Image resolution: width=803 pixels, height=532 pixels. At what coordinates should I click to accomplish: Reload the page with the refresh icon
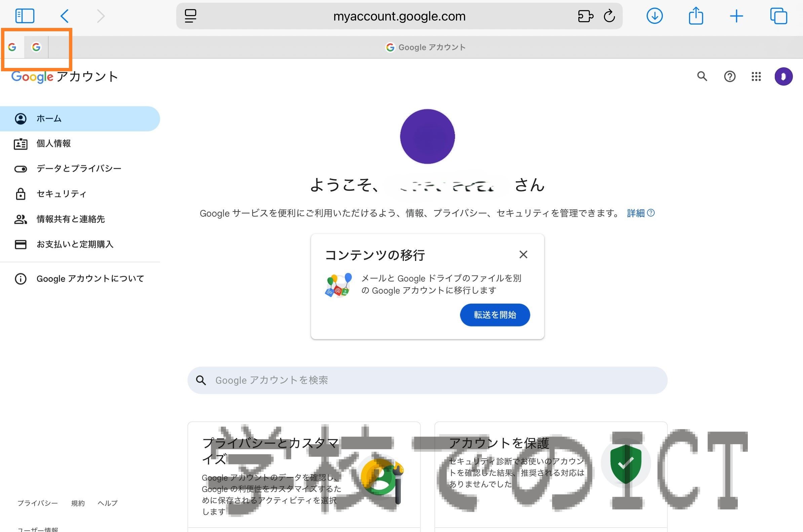click(x=609, y=15)
